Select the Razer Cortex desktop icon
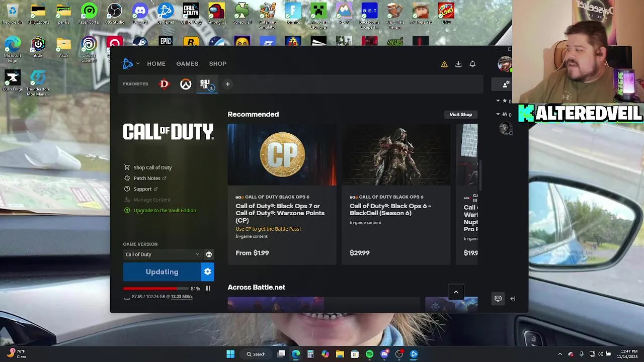The width and height of the screenshot is (644, 362). pos(89,14)
